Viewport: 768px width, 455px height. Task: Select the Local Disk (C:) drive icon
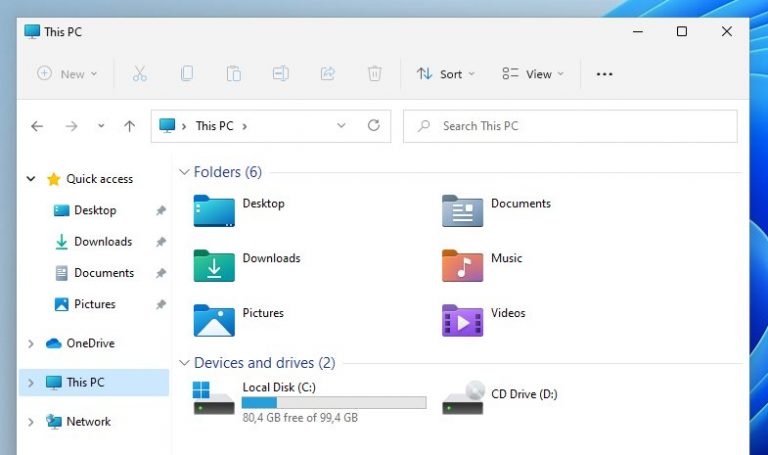tap(214, 398)
